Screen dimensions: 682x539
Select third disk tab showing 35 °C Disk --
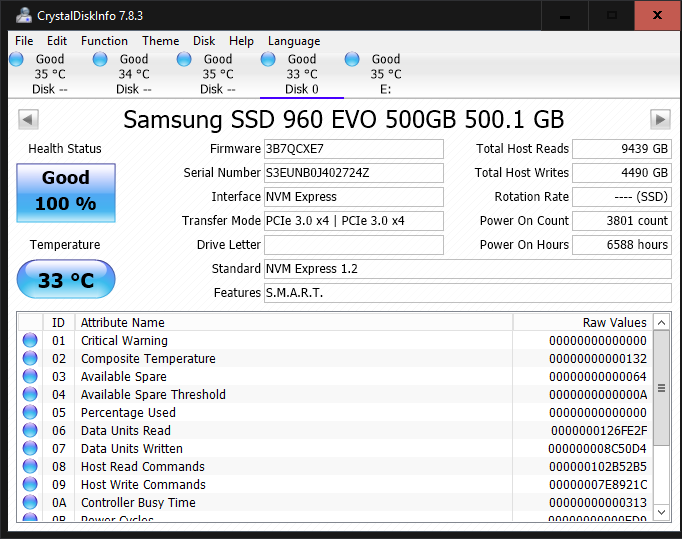tap(217, 74)
